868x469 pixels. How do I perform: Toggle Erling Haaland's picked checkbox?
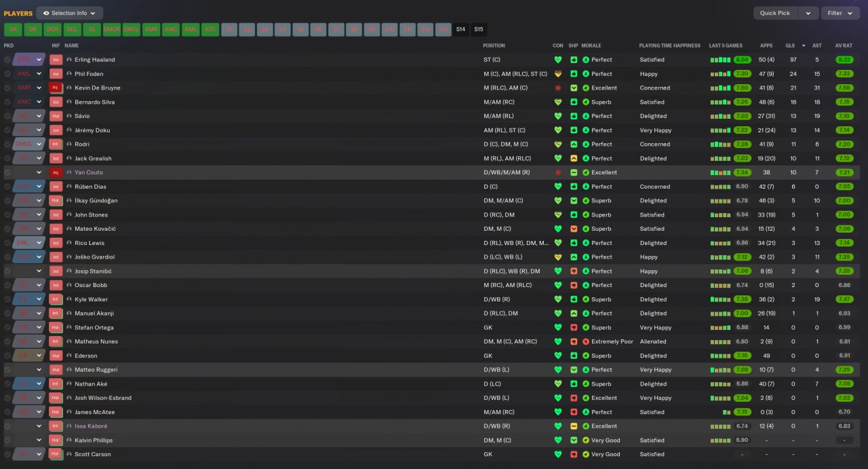coord(7,60)
